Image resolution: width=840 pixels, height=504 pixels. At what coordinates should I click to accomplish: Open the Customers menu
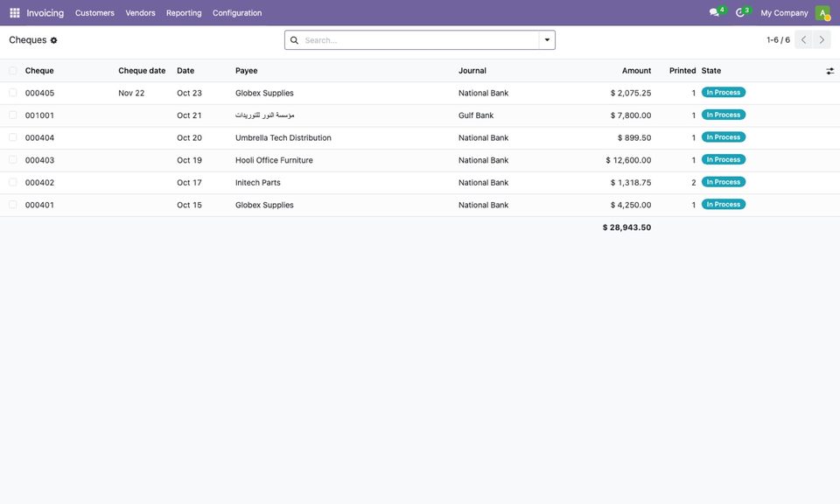pyautogui.click(x=94, y=13)
